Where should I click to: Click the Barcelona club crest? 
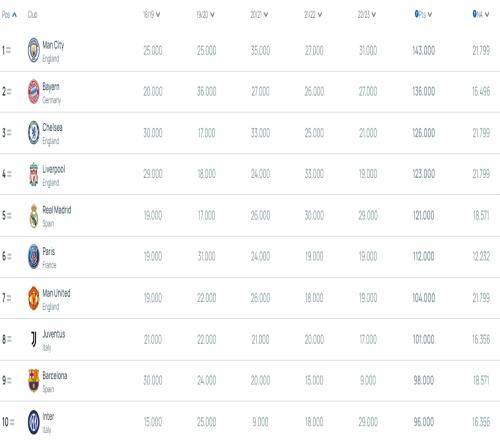(x=34, y=380)
